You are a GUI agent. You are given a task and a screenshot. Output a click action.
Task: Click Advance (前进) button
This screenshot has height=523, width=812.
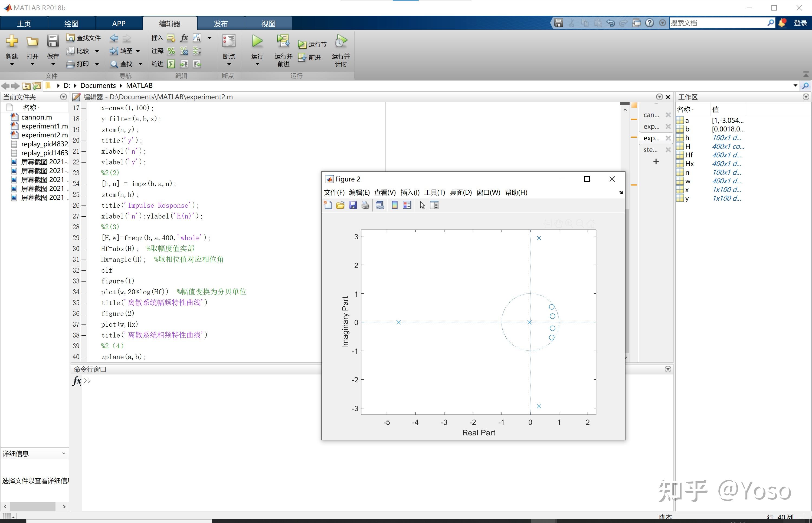click(309, 58)
